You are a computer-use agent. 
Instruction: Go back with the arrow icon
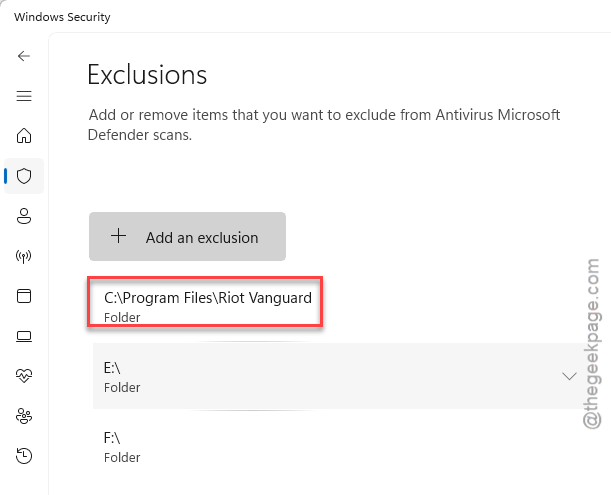(24, 56)
